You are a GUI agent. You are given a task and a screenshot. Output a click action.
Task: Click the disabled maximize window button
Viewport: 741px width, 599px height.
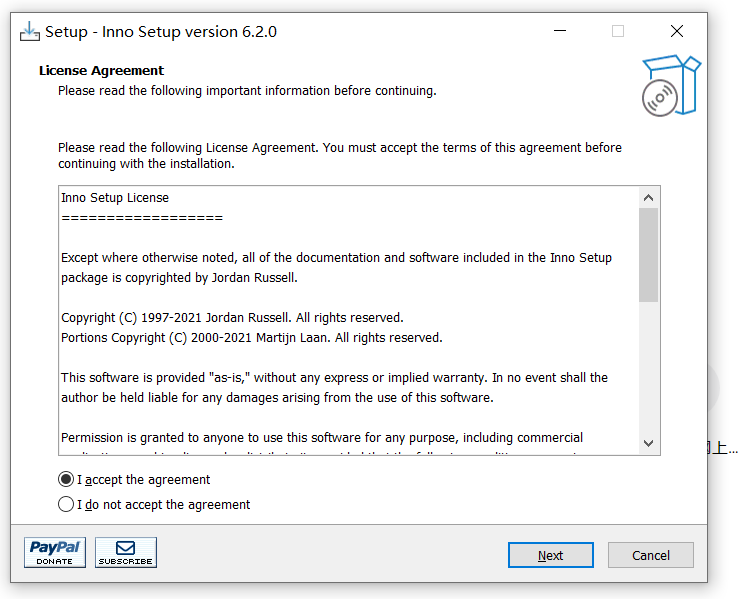coord(618,31)
